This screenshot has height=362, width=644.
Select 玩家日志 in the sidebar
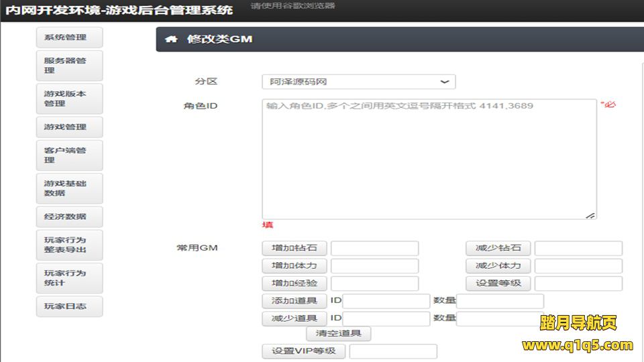click(69, 306)
